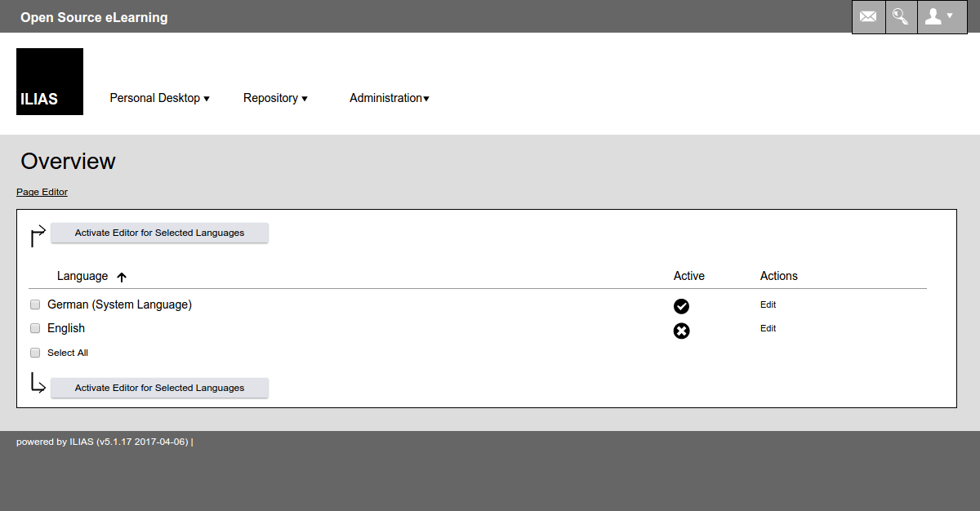Click the English inactive cross icon
Image resolution: width=980 pixels, height=511 pixels.
[681, 331]
